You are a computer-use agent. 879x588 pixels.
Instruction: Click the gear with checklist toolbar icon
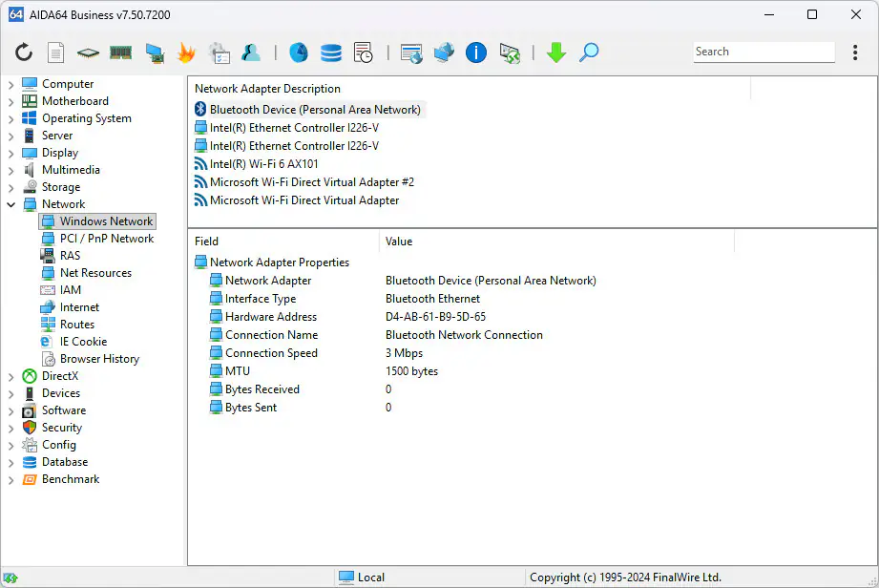tap(220, 52)
